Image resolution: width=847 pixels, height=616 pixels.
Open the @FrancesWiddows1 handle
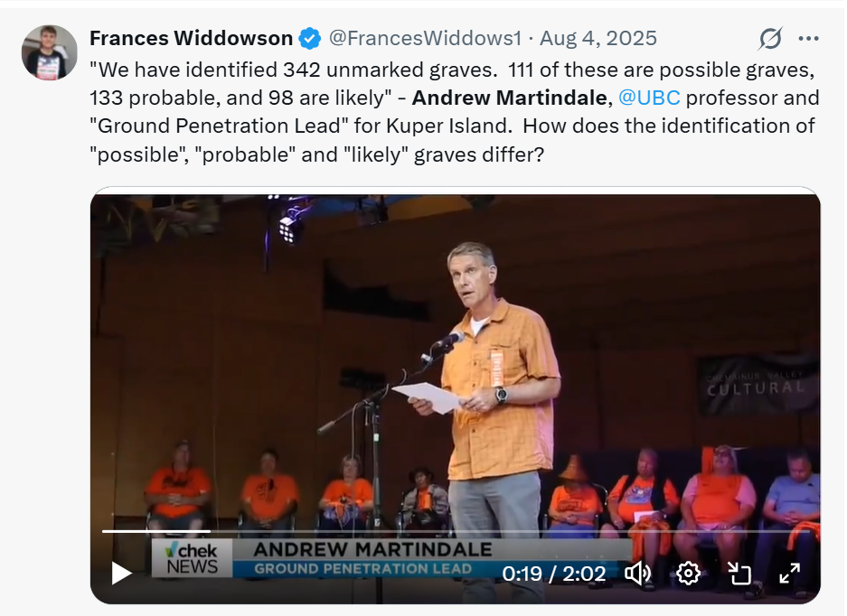pyautogui.click(x=425, y=38)
